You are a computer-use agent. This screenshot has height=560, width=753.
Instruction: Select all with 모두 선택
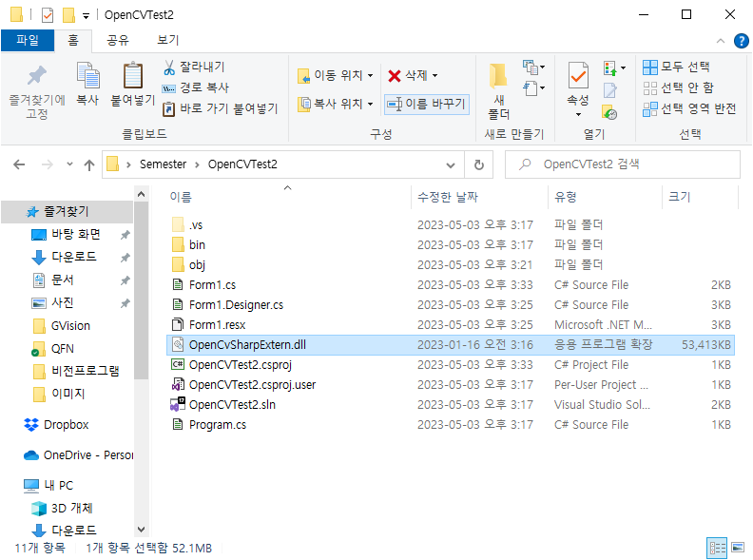pos(676,67)
